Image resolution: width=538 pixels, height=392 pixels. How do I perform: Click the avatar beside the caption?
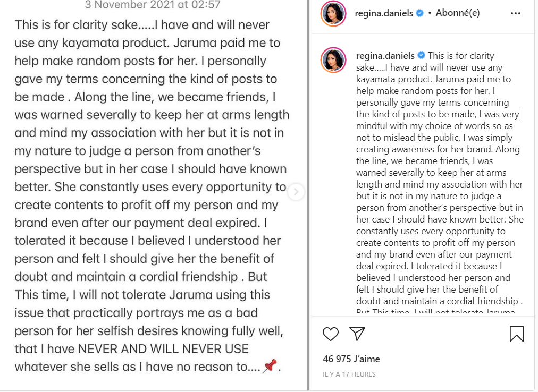click(333, 59)
